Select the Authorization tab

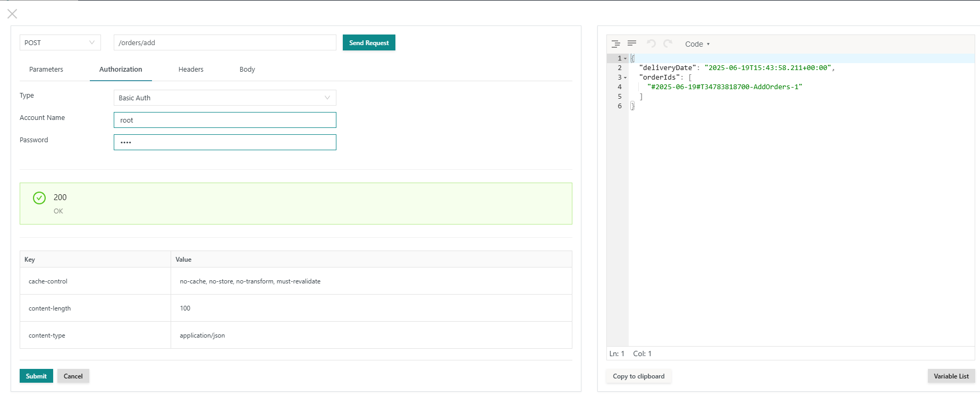(x=121, y=70)
